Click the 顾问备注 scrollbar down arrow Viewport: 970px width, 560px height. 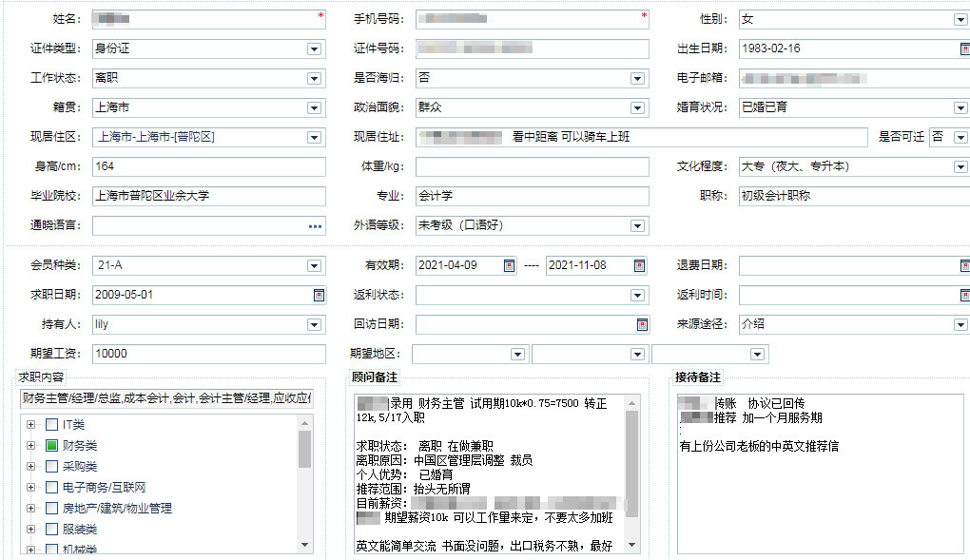tap(631, 545)
